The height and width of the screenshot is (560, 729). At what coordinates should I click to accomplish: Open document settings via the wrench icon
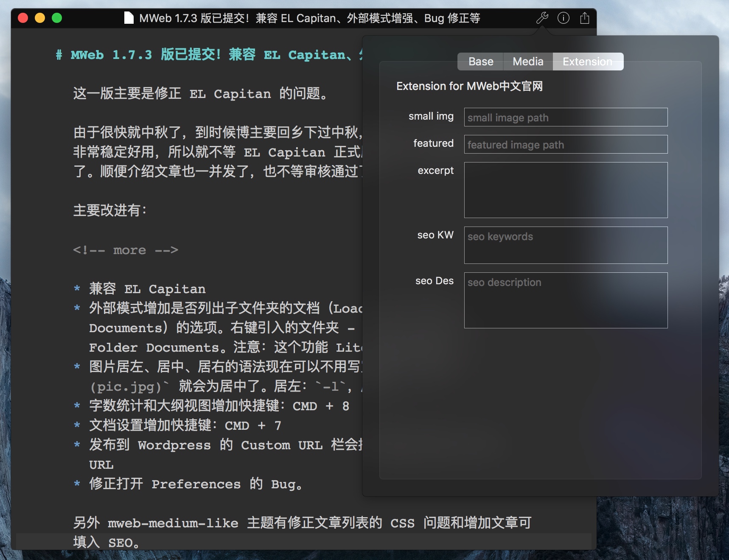[542, 18]
